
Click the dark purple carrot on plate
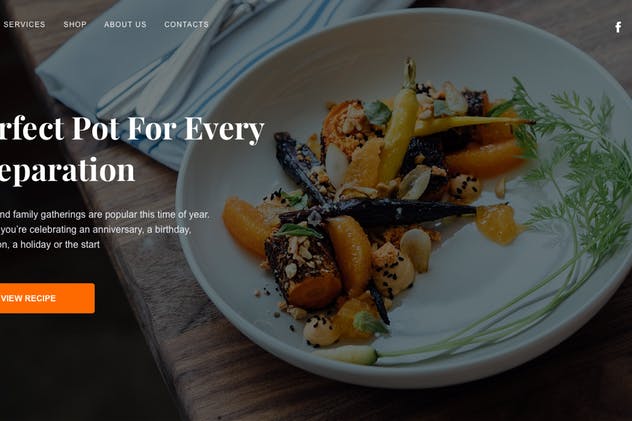(x=378, y=211)
